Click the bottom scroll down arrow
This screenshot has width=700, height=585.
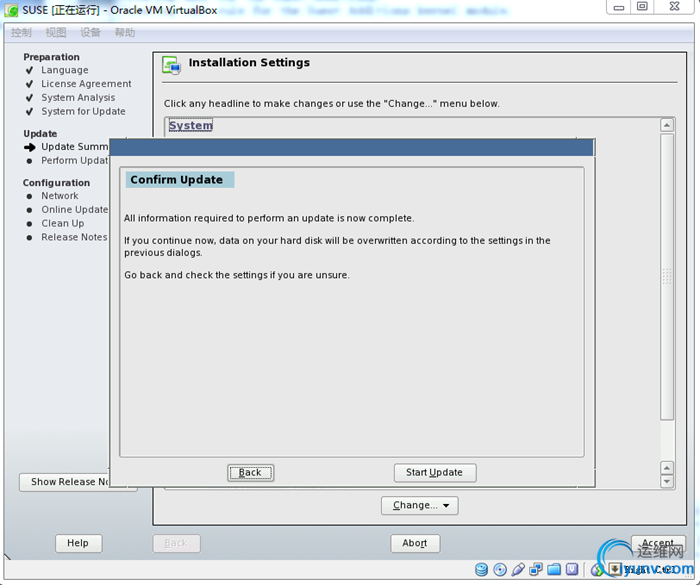pyautogui.click(x=667, y=481)
